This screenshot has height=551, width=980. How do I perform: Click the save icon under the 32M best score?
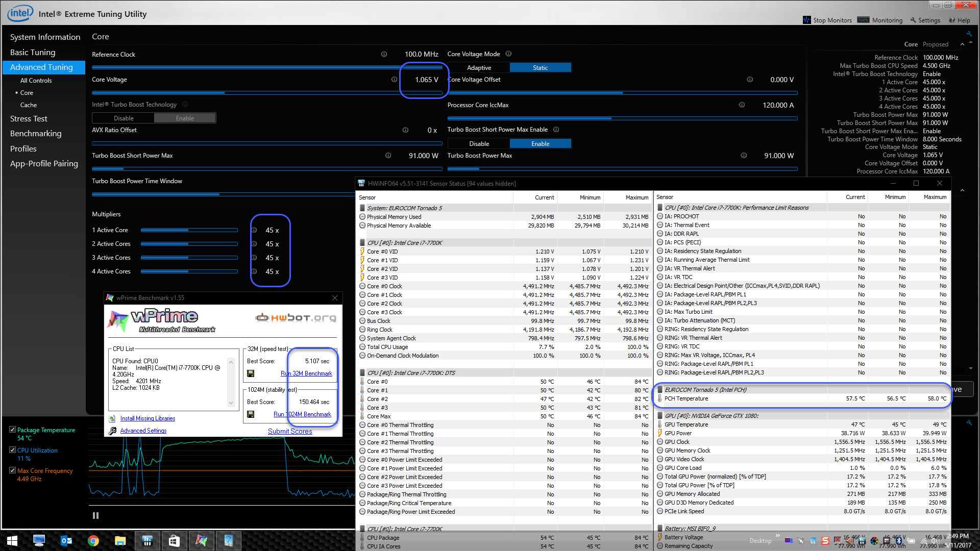pos(251,373)
